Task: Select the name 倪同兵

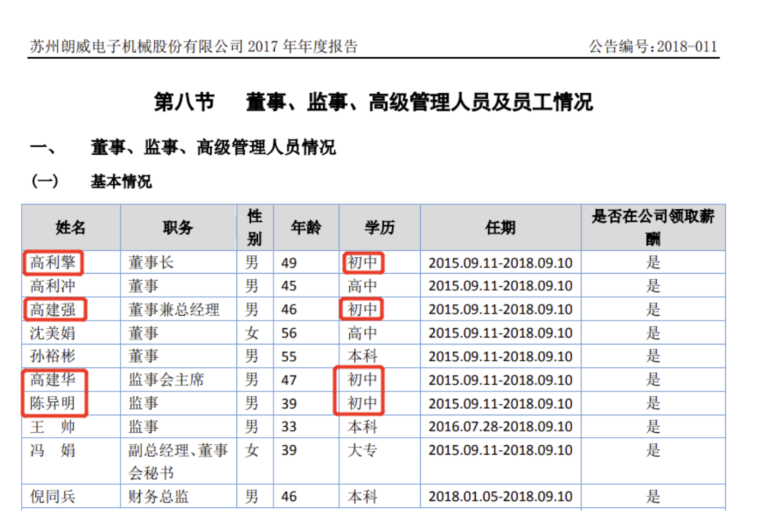Action: point(53,497)
